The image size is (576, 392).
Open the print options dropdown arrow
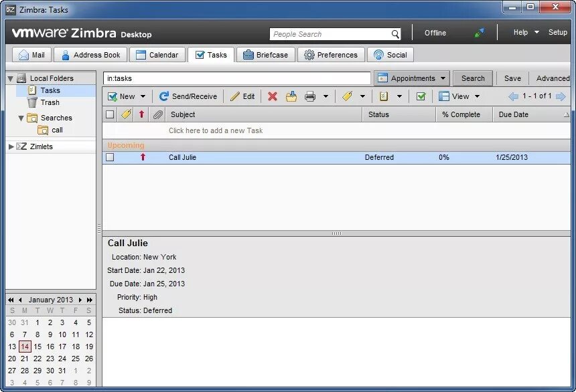326,96
